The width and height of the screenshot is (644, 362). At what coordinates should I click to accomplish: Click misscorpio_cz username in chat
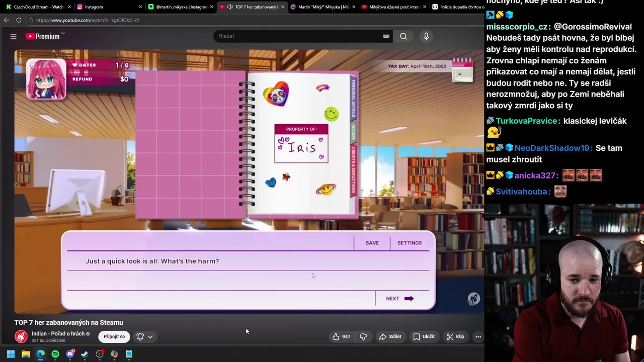[517, 27]
